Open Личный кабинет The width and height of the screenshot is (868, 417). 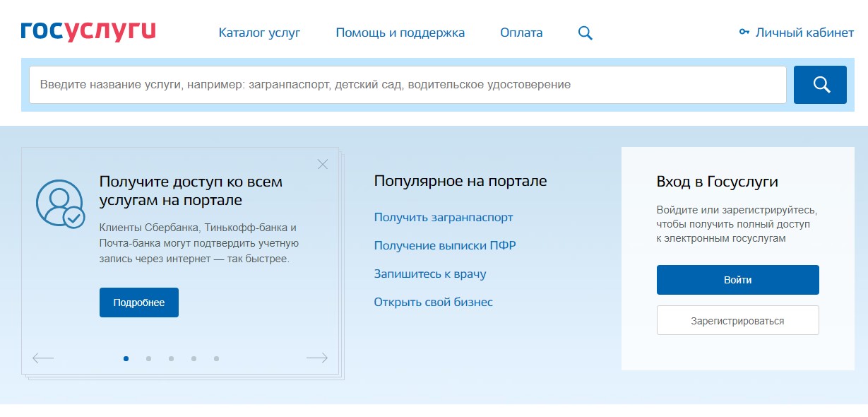pos(804,33)
